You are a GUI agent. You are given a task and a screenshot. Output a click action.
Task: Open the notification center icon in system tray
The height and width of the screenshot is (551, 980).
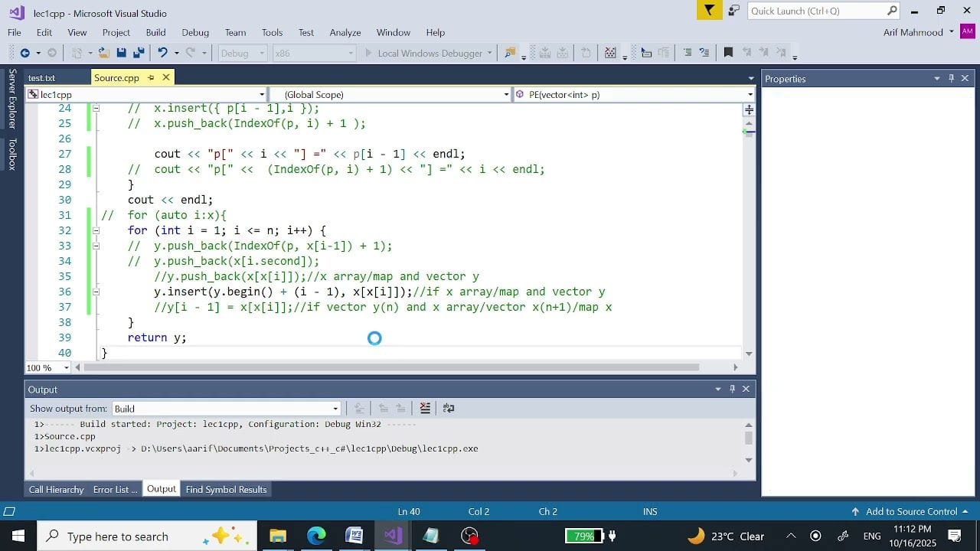pos(955,536)
